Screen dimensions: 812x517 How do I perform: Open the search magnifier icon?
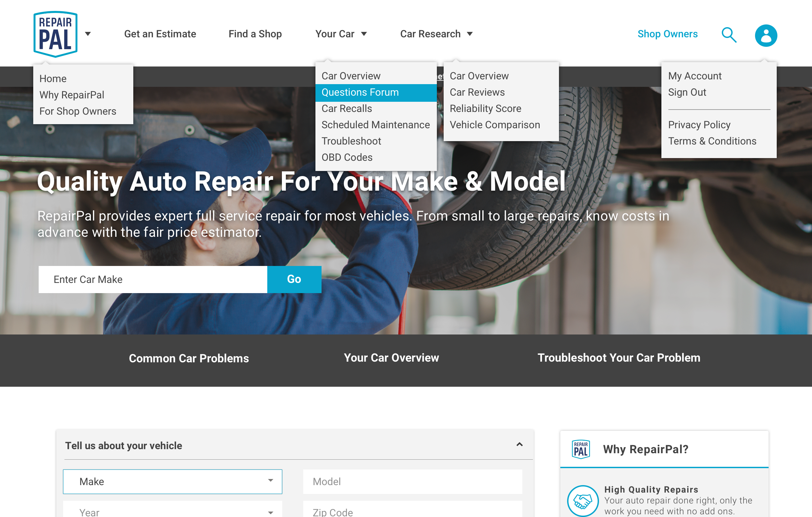pos(729,35)
